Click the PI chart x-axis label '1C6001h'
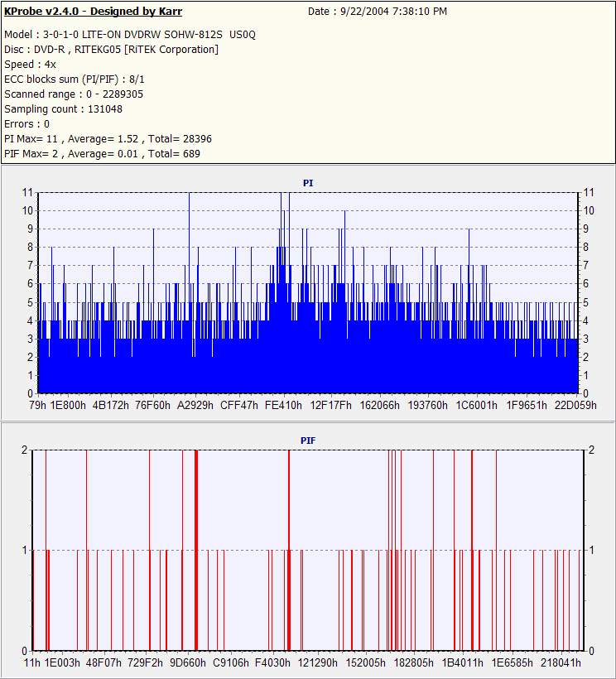The width and height of the screenshot is (616, 679). pos(477,405)
